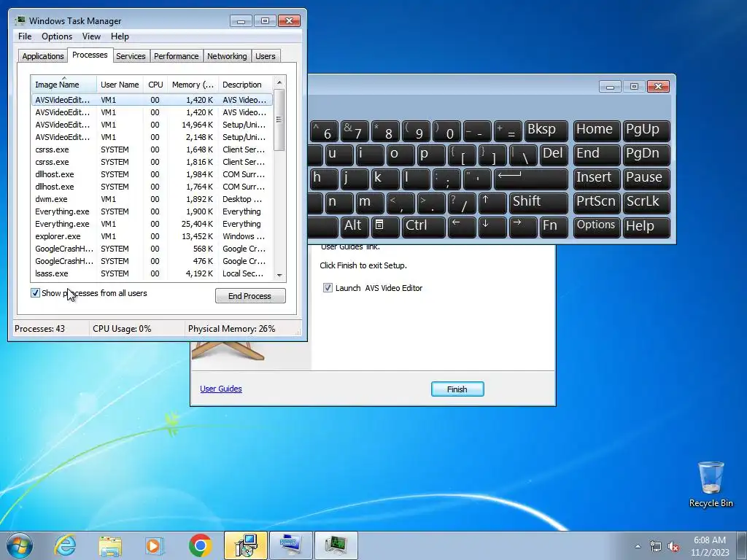
Task: Open Help on the on-screen keyboard
Action: [646, 227]
